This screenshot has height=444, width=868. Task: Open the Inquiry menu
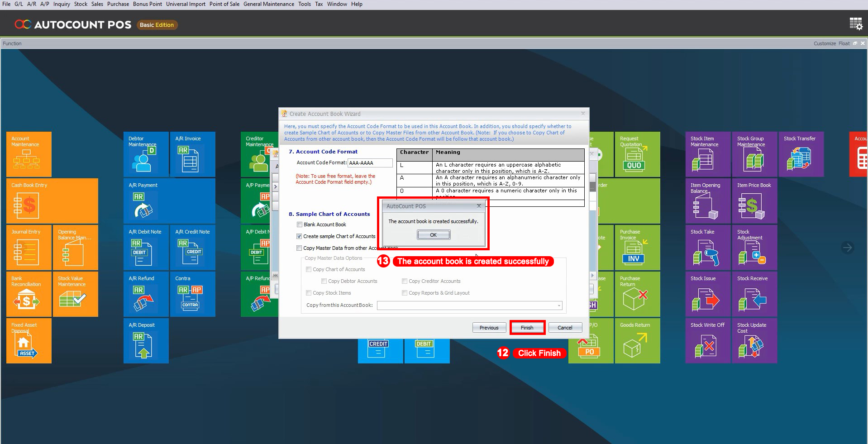tap(62, 4)
